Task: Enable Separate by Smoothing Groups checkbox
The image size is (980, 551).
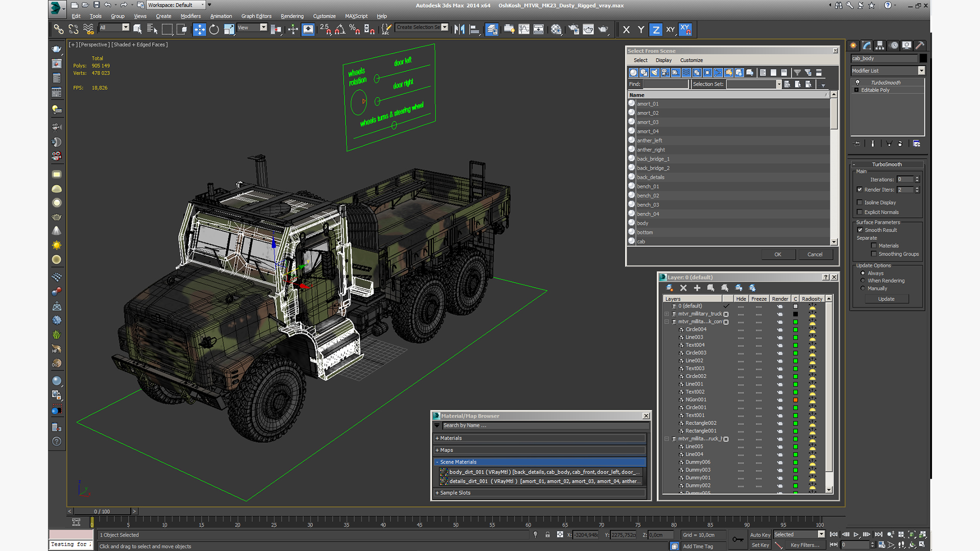Action: click(874, 254)
